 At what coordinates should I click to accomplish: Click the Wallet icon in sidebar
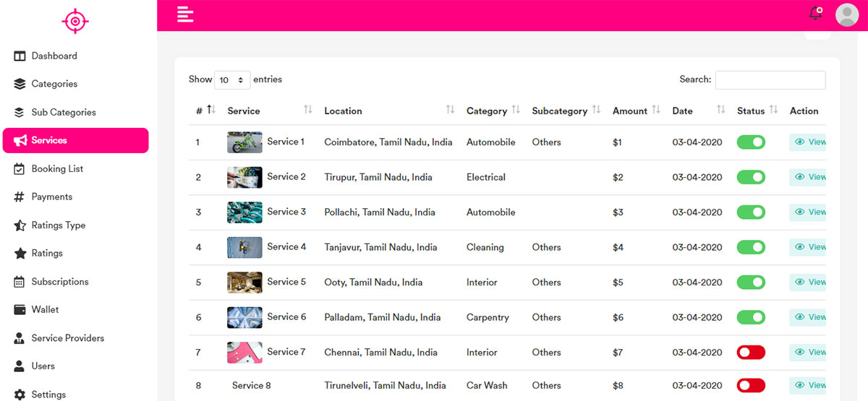(x=20, y=309)
